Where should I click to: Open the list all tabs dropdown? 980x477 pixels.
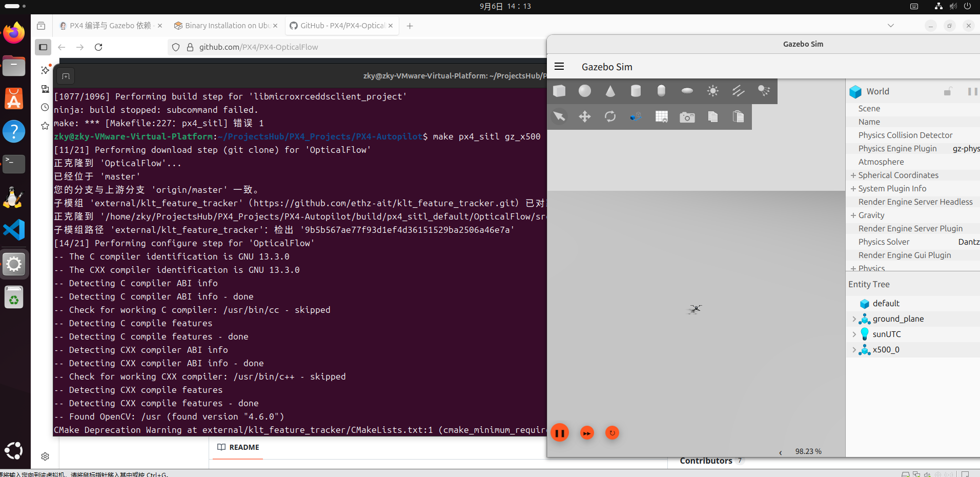(891, 26)
